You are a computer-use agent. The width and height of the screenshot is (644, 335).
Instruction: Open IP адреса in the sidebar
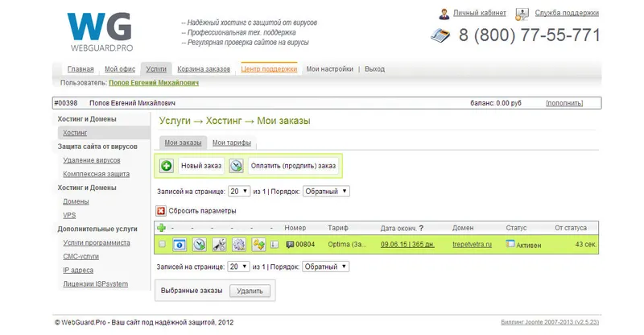coord(78,271)
